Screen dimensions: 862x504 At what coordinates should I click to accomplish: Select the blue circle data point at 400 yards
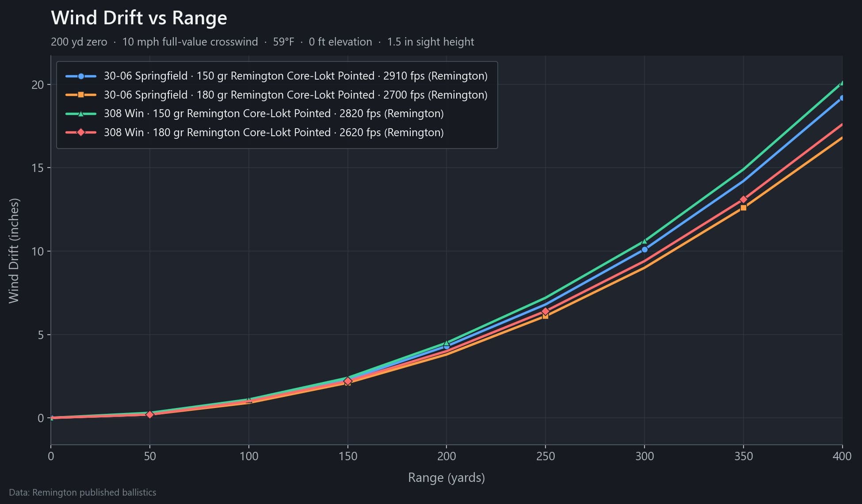[x=842, y=98]
